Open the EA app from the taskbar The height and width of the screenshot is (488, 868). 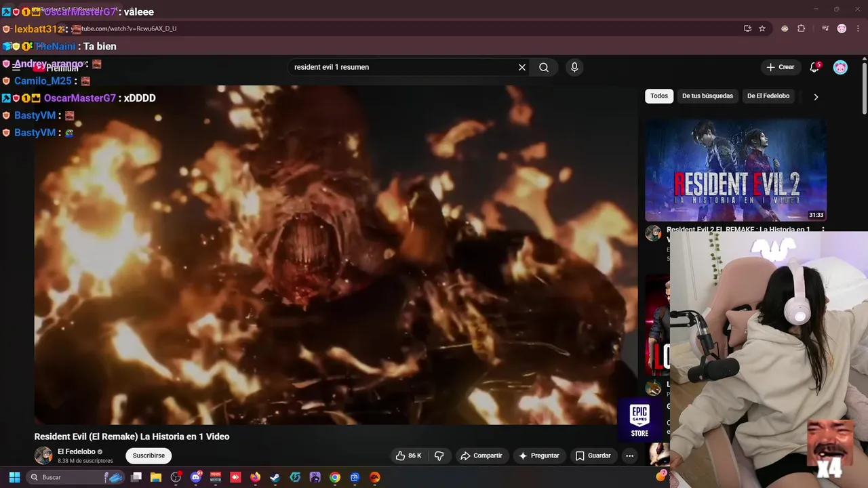375,477
